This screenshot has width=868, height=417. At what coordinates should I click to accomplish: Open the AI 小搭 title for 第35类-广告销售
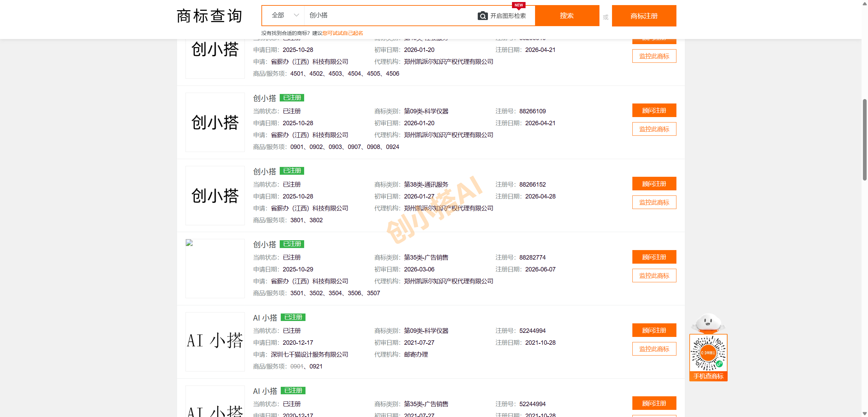(x=265, y=391)
